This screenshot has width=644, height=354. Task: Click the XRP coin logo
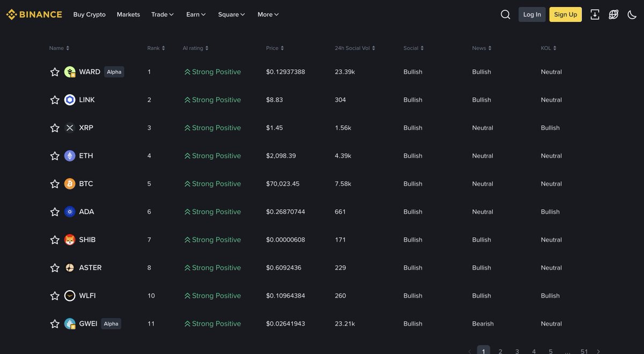[x=70, y=128]
